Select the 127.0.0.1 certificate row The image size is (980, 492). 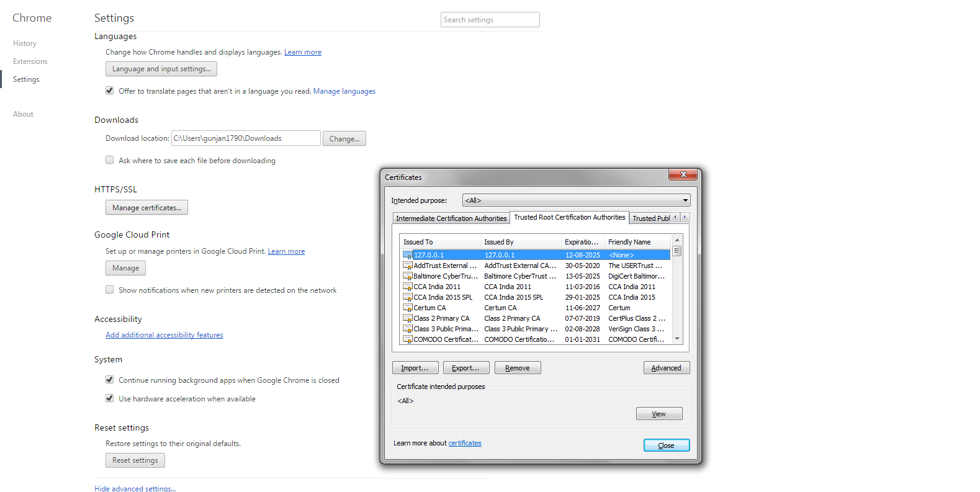tap(536, 255)
